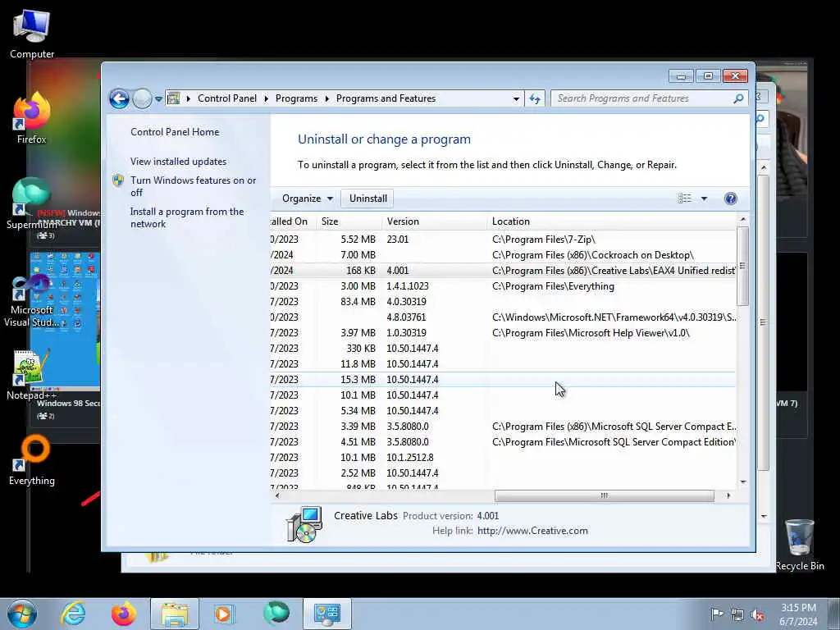
Task: Expand the address bar history dropdown
Action: pyautogui.click(x=516, y=99)
